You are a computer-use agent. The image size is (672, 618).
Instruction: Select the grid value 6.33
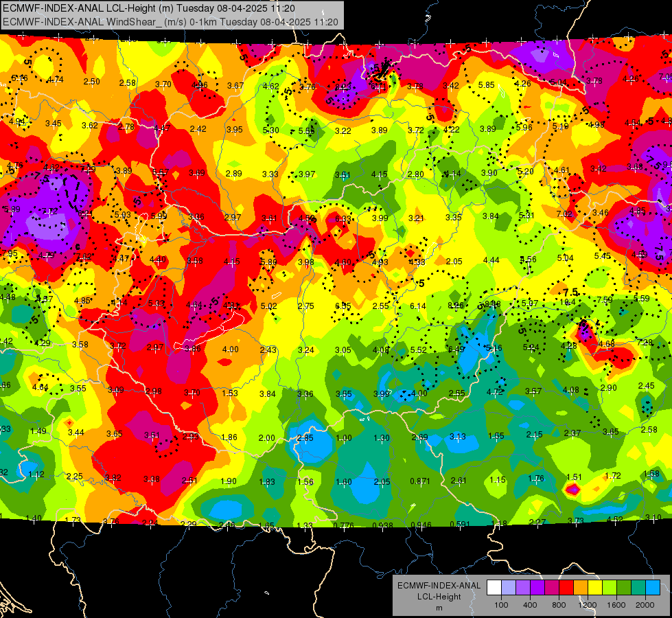(343, 219)
